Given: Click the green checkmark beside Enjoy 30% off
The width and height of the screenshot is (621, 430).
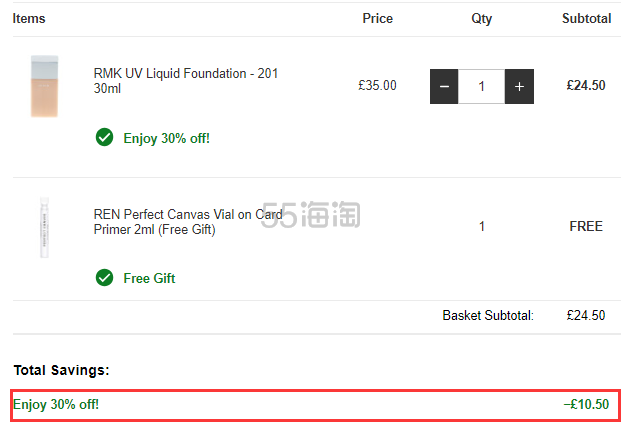Looking at the screenshot, I should pyautogui.click(x=104, y=137).
